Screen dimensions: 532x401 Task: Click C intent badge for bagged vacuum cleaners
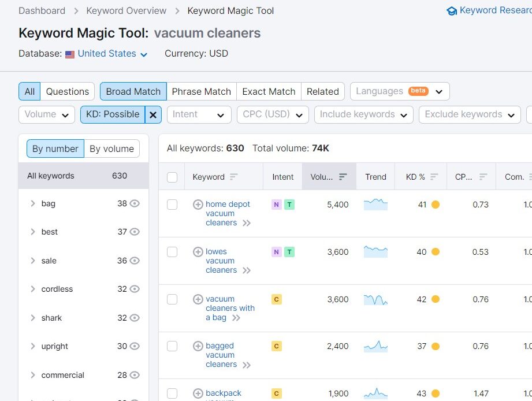pos(277,346)
